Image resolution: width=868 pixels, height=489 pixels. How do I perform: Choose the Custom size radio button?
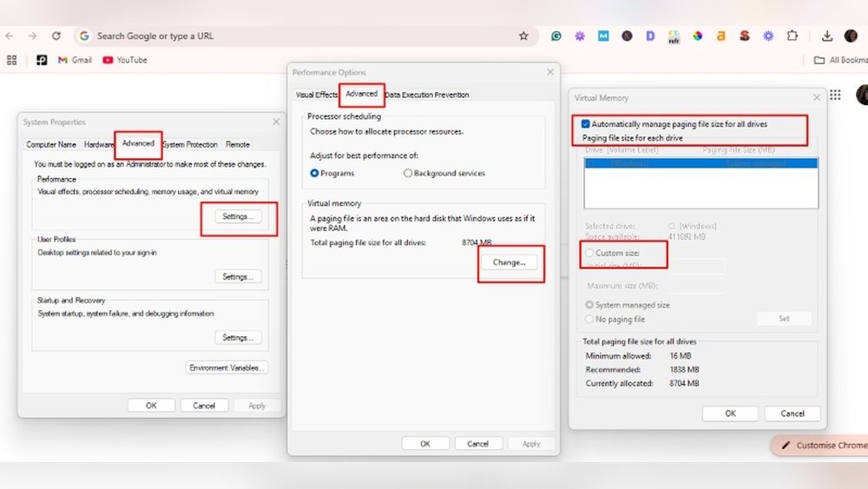(x=590, y=253)
